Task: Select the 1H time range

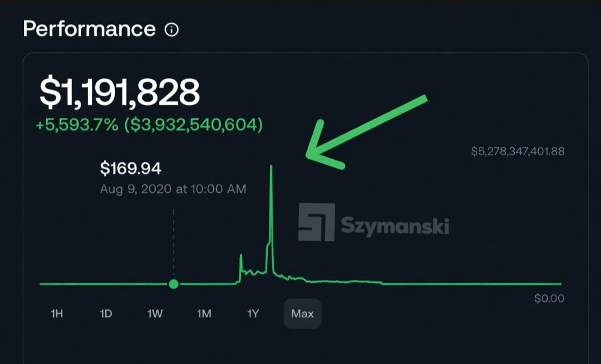Action: [x=57, y=314]
